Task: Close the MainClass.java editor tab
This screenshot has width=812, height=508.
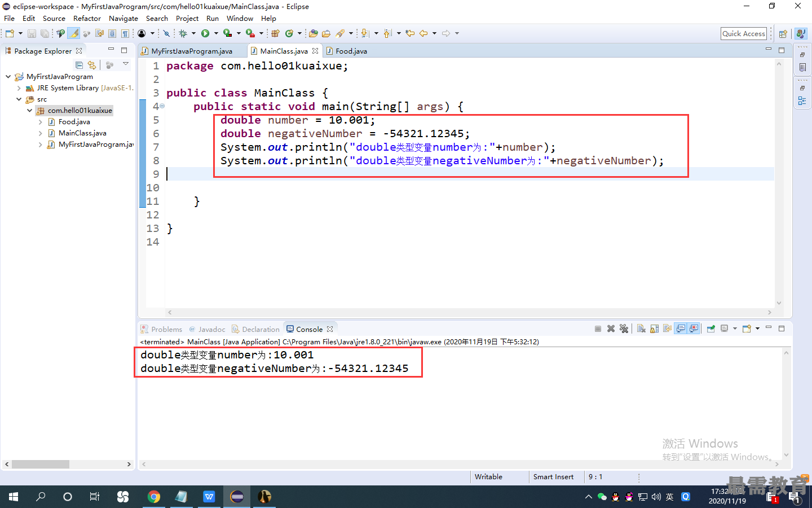Action: (x=315, y=51)
